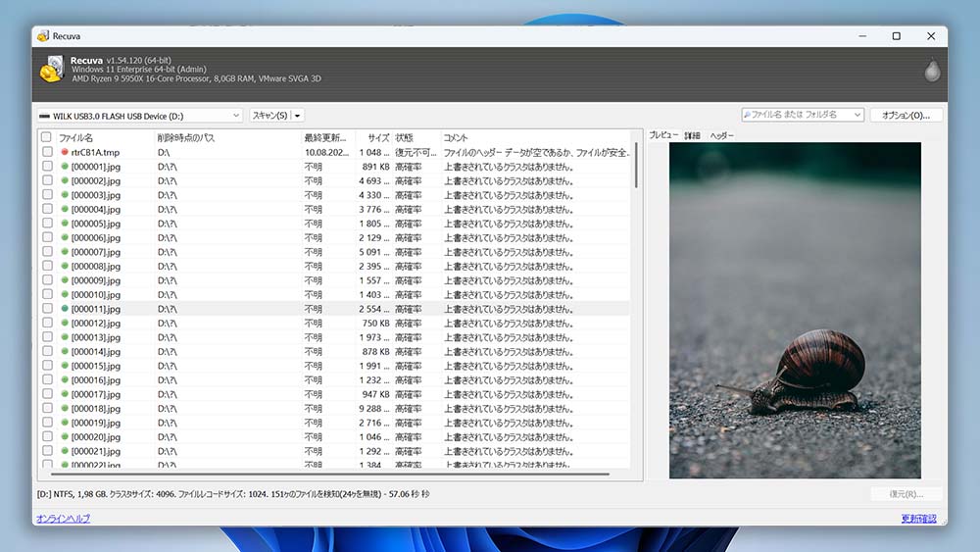Sort by ファイル名 column header

tap(105, 137)
